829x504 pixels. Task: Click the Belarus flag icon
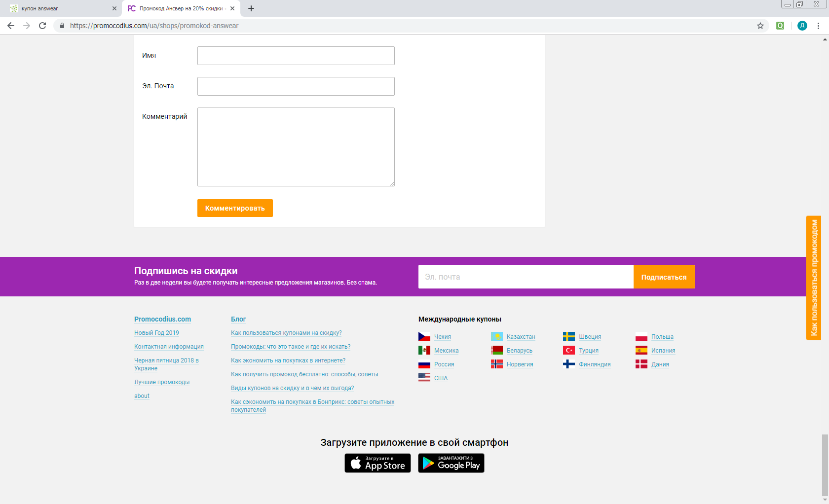497,350
